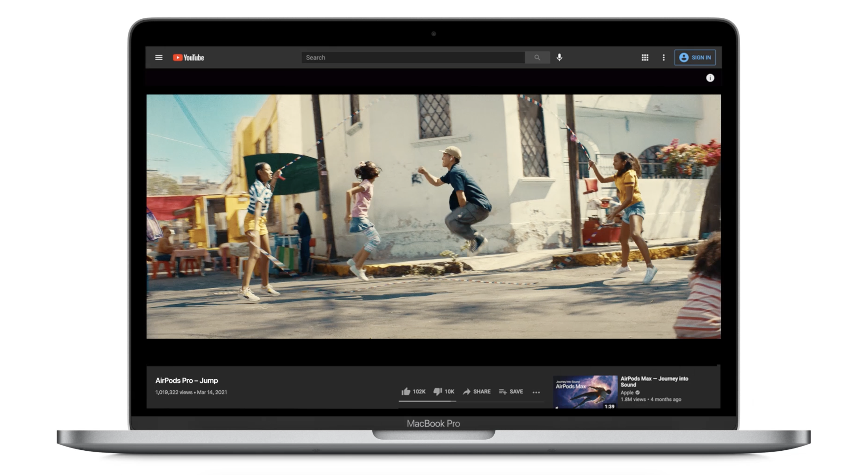Image resolution: width=868 pixels, height=475 pixels.
Task: Open the YouTube apps grid
Action: pyautogui.click(x=644, y=58)
